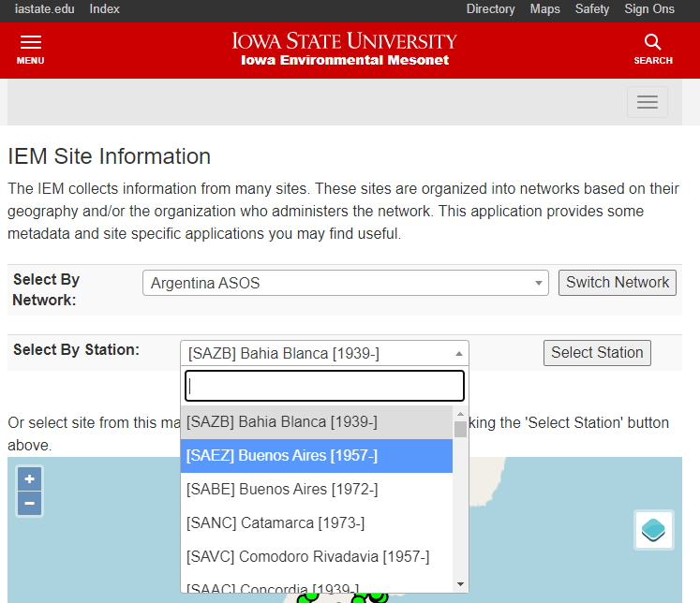Click the Switch Network button

(x=618, y=283)
